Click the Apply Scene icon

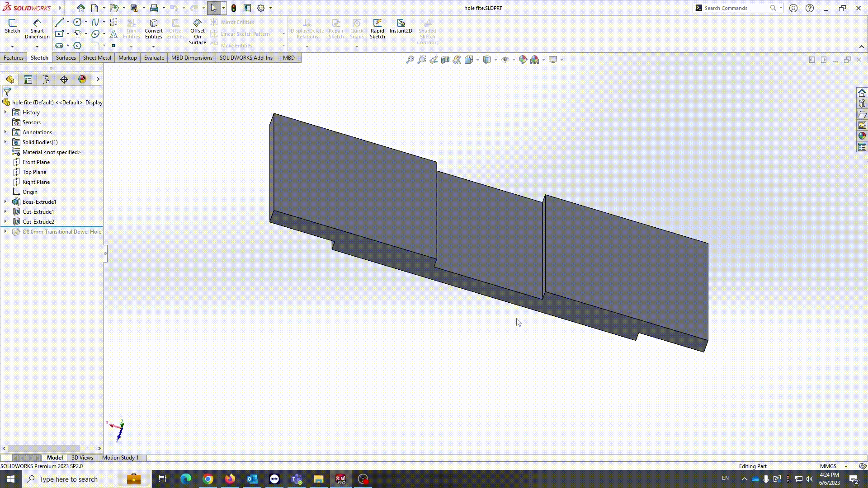point(535,60)
